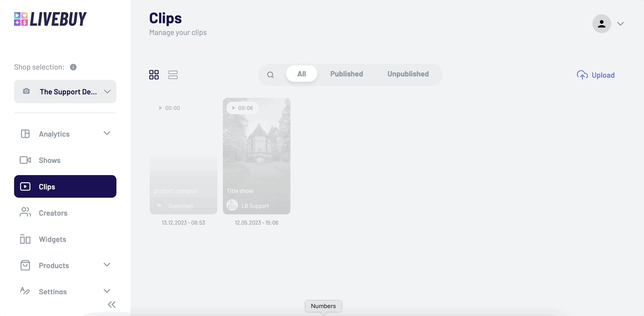
Task: Open the Creators people icon
Action: [x=25, y=213]
